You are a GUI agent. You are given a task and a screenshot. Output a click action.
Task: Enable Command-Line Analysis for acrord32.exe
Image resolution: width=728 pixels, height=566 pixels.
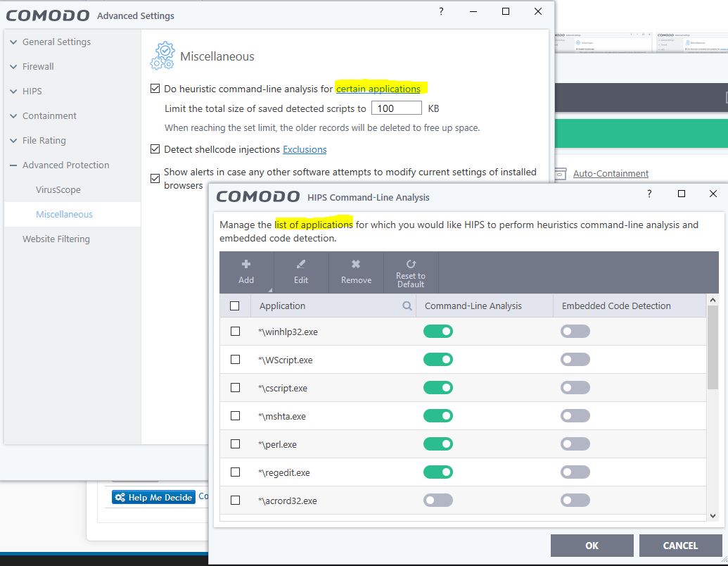(x=438, y=501)
